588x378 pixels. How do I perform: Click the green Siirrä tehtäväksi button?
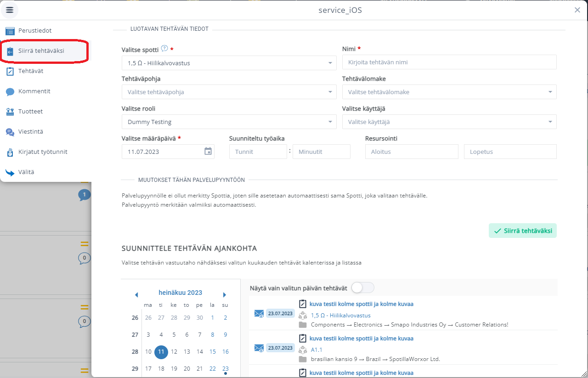(x=523, y=231)
